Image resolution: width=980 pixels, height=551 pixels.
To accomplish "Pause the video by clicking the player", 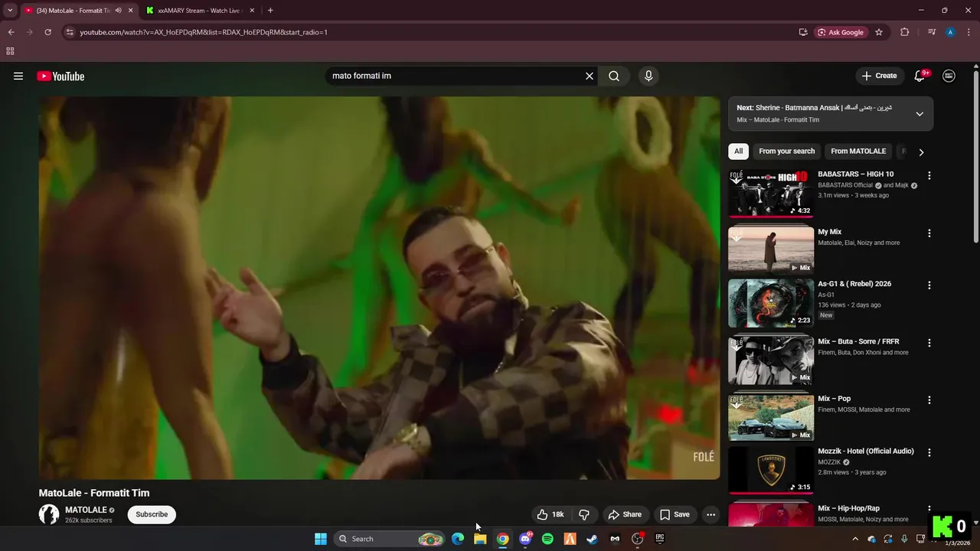I will 379,288.
